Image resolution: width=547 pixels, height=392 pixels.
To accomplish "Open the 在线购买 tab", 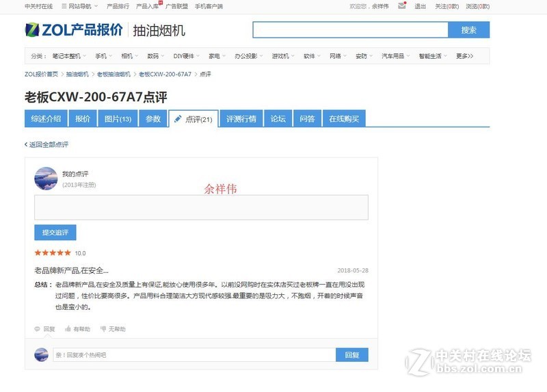I will point(344,118).
